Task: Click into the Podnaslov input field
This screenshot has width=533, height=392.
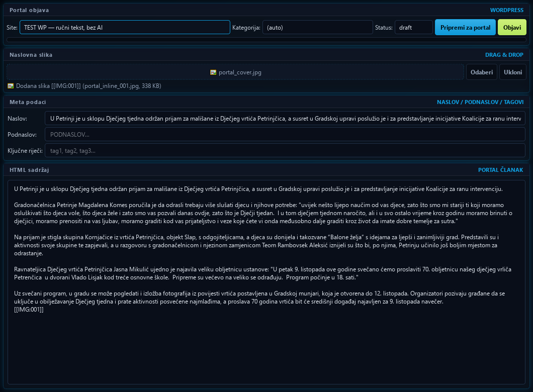Action: 285,135
